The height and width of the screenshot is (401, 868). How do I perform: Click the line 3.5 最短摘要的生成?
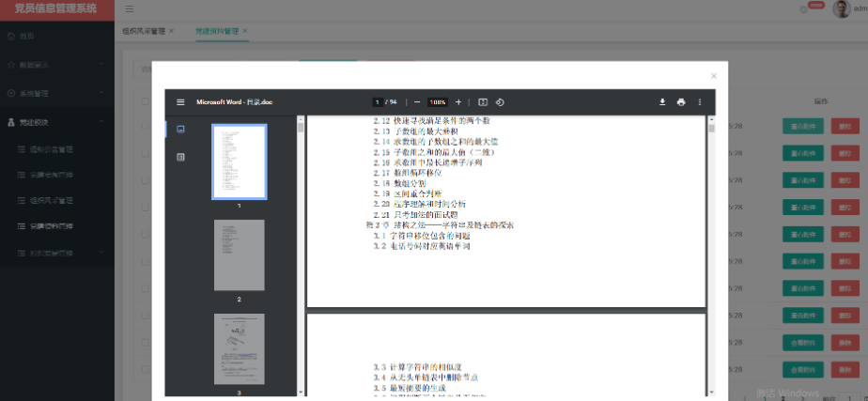click(x=410, y=388)
